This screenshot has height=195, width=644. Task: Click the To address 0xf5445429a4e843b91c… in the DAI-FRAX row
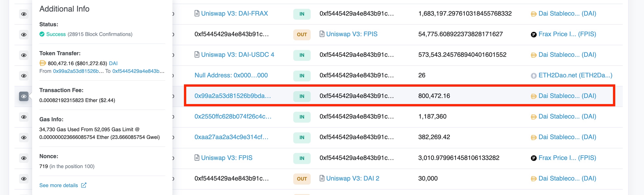[x=356, y=13]
